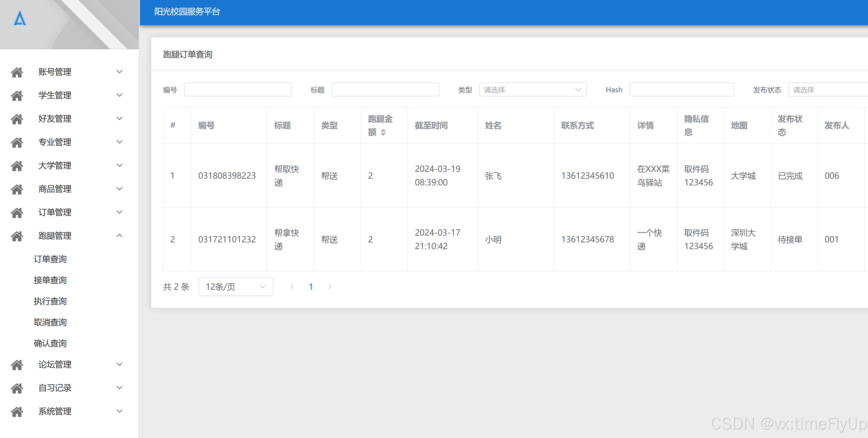
Task: Go to previous page arrow
Action: point(292,286)
